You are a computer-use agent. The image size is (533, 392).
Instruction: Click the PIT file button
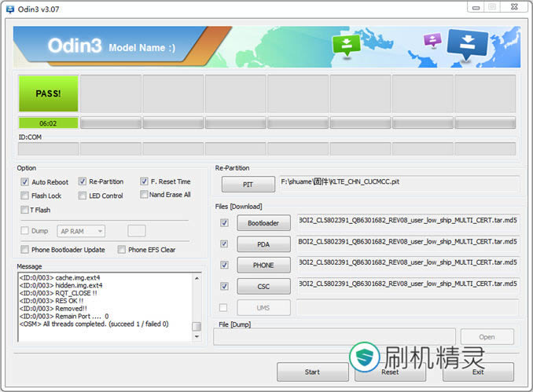248,185
